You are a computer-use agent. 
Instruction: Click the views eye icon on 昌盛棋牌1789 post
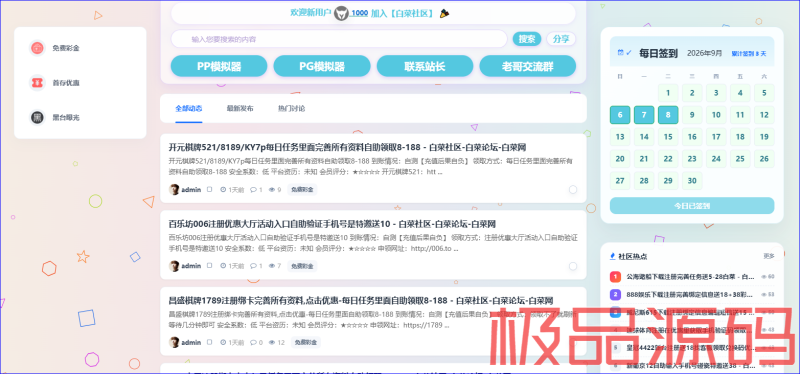coord(272,342)
